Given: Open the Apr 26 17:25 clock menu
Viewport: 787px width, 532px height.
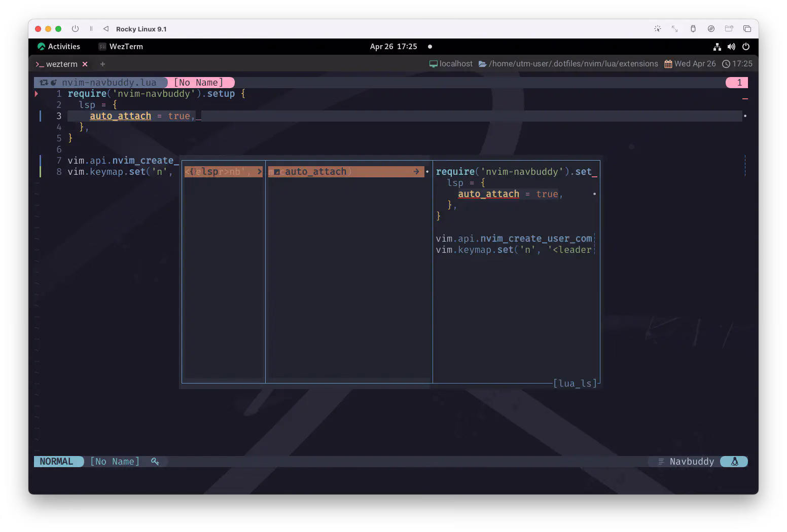Looking at the screenshot, I should coord(393,47).
